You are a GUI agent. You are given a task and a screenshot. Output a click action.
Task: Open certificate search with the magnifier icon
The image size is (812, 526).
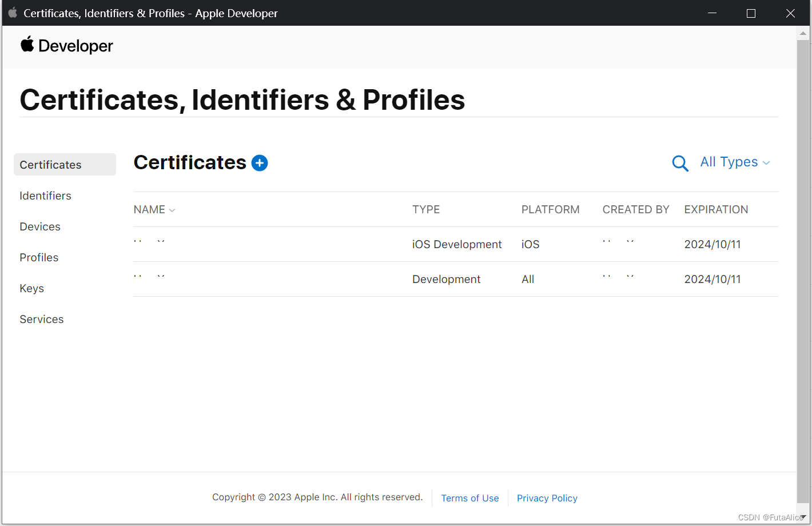[680, 164]
